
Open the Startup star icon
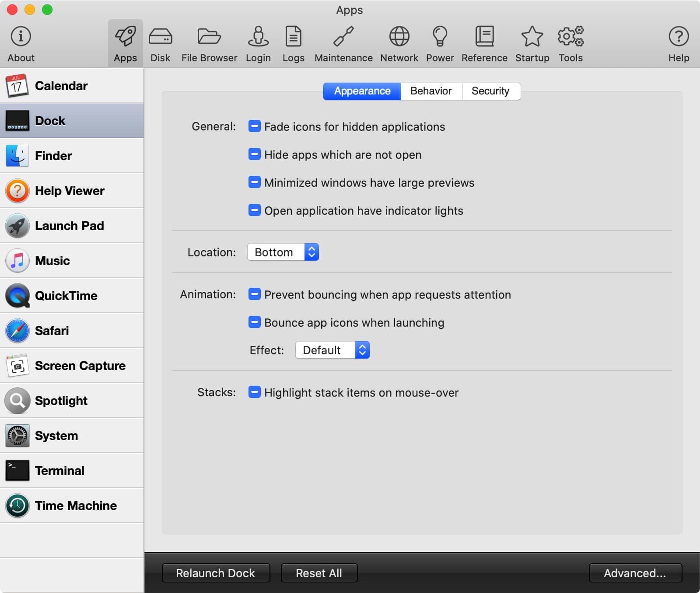point(532,44)
